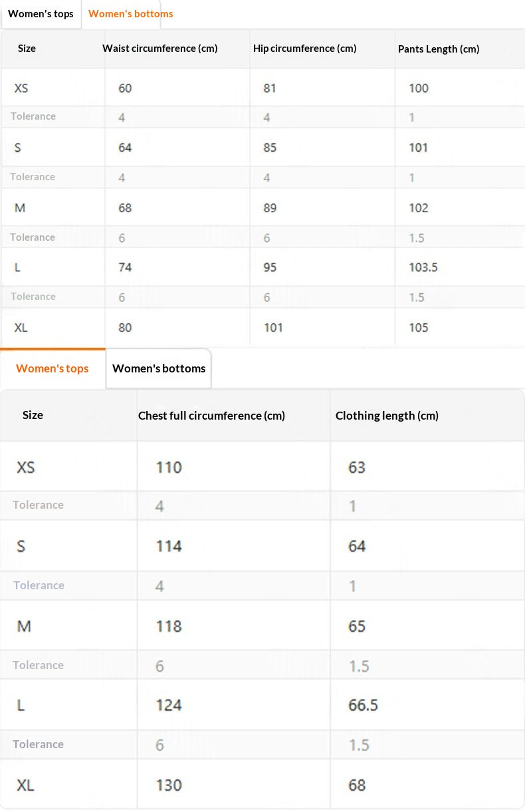
Task: Click the Hip circumference (cm) column header
Action: coord(305,49)
